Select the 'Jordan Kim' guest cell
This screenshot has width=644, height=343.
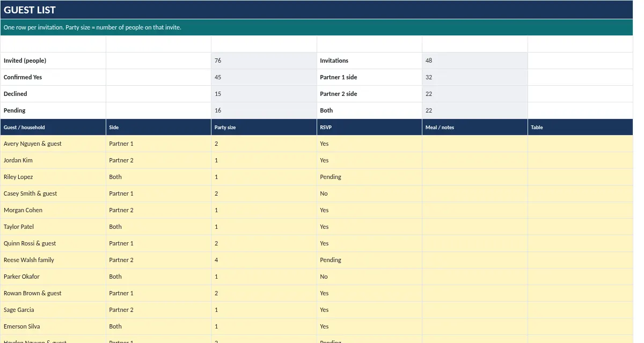tap(53, 160)
